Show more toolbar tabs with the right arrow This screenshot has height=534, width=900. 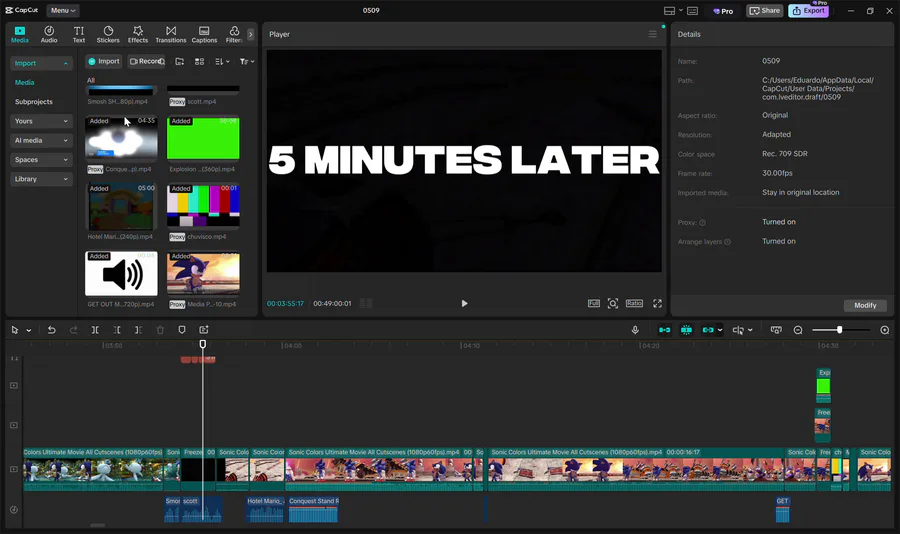click(x=250, y=34)
